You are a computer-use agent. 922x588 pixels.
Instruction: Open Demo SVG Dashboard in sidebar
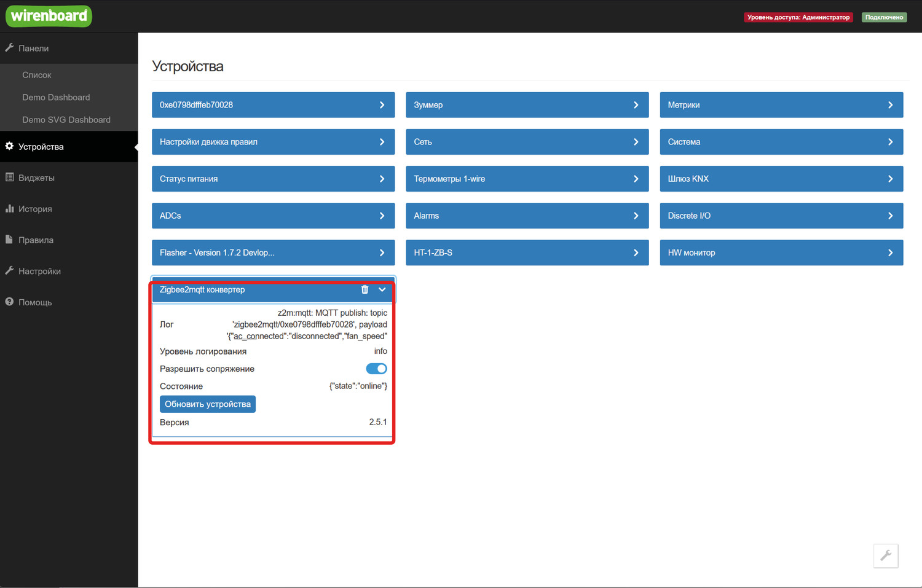coord(66,120)
